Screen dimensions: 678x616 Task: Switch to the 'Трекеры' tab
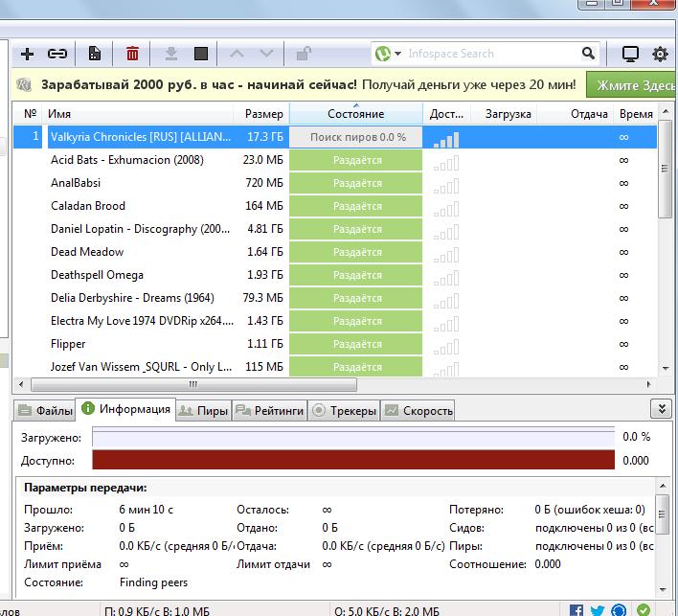(x=344, y=411)
